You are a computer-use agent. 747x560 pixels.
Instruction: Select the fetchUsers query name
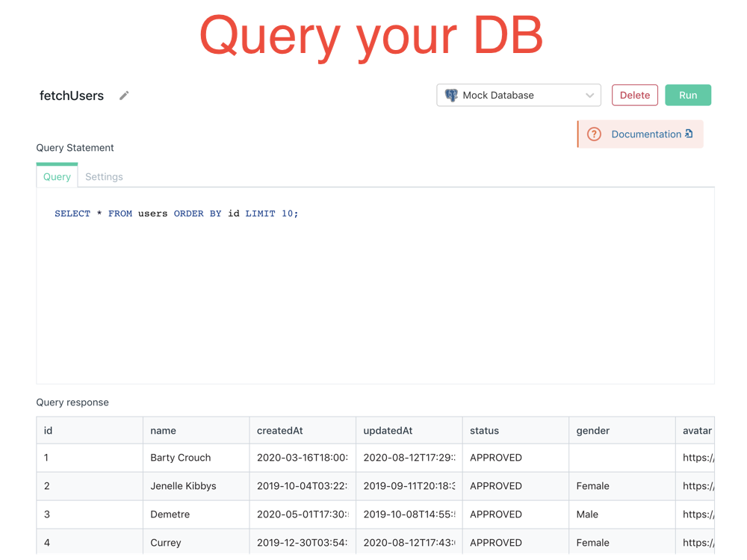tap(72, 96)
